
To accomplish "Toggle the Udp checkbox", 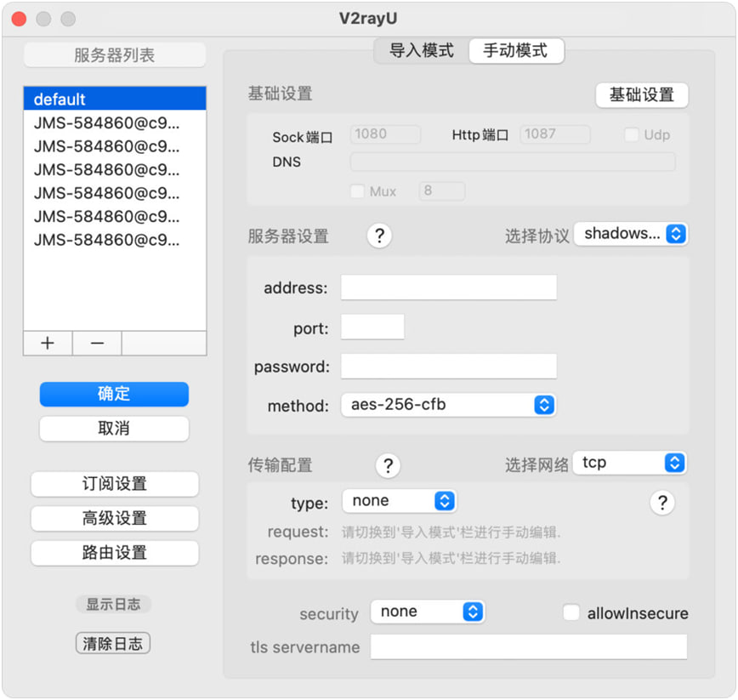I will 631,134.
